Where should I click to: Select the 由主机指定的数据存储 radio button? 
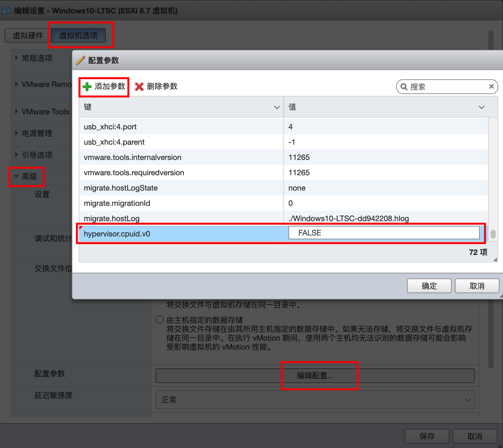(160, 320)
